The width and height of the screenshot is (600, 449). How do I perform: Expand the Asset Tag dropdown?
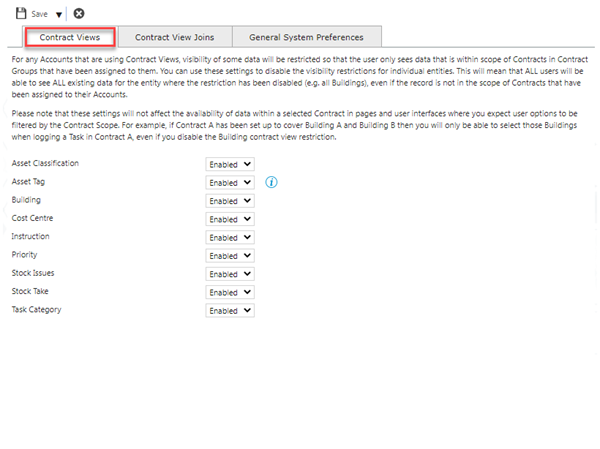click(x=230, y=182)
